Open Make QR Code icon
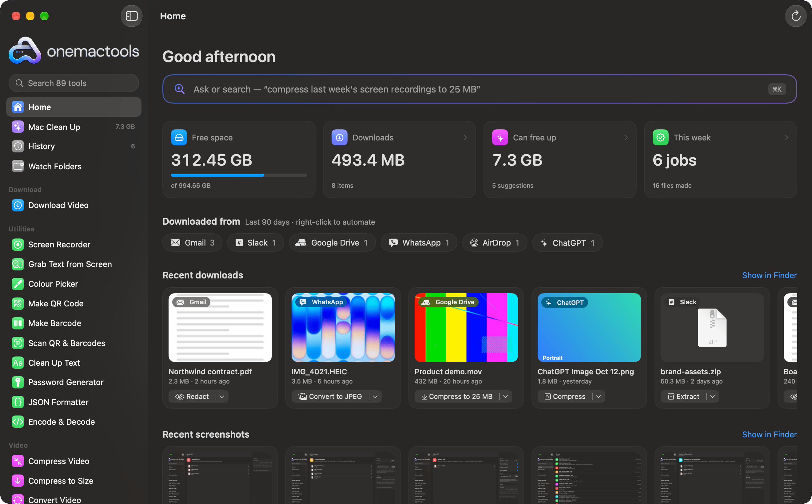Image resolution: width=812 pixels, height=504 pixels. (18, 304)
